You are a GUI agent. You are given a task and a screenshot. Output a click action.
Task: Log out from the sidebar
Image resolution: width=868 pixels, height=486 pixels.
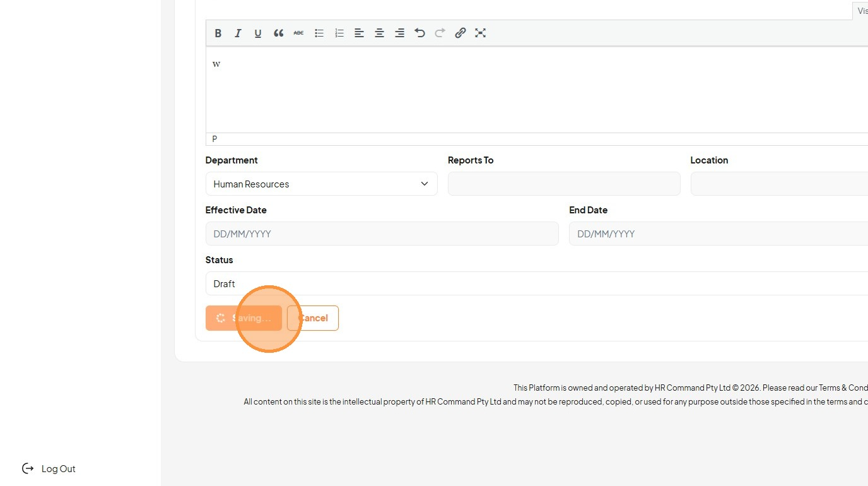pyautogui.click(x=49, y=468)
